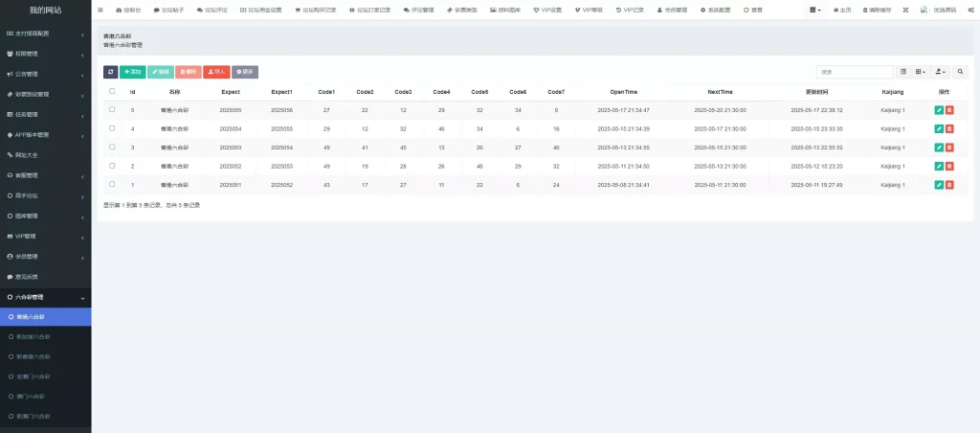Viewport: 980px width, 433px height.
Task: Open the columns grid dropdown
Action: (920, 72)
